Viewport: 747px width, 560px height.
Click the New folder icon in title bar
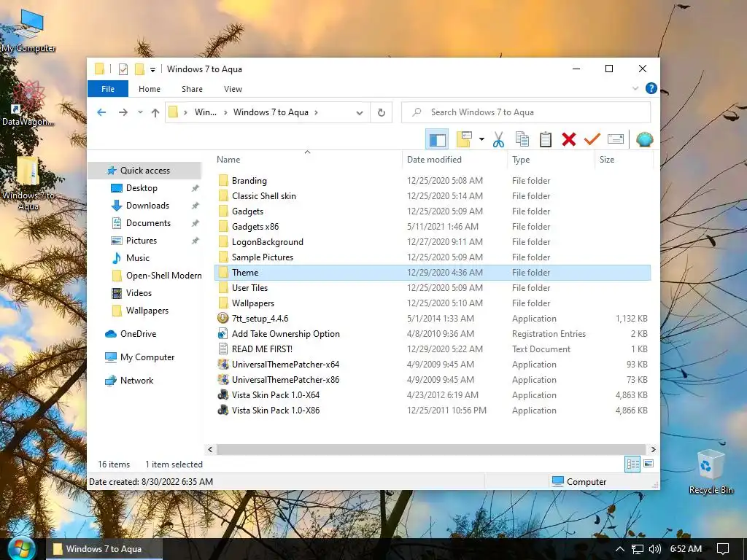(139, 69)
